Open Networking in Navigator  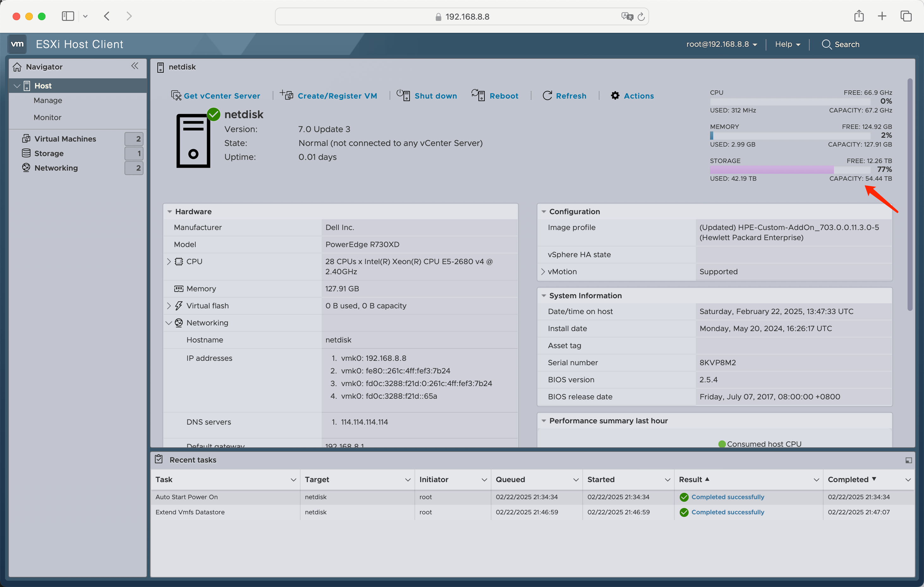[56, 168]
